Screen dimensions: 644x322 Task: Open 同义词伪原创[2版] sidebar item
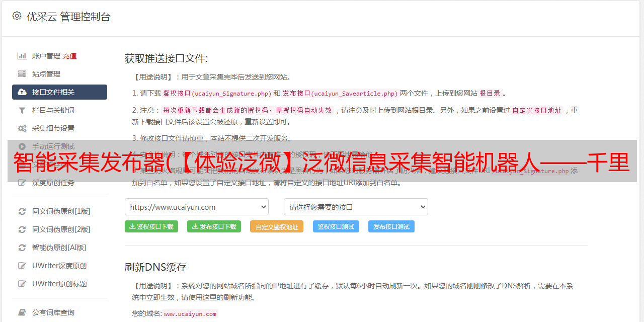(x=61, y=229)
